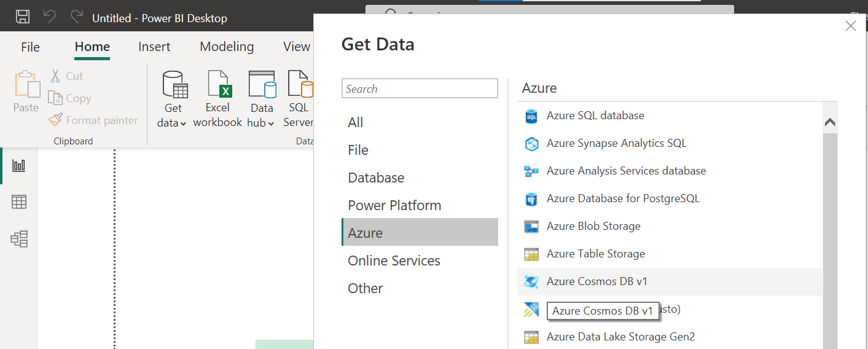Screen dimensions: 868x349
Task: Click the Copy text label
Action: tap(79, 98)
